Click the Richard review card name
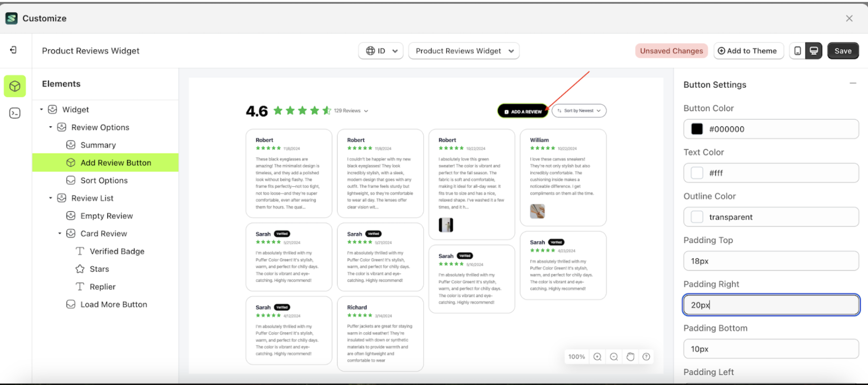 click(357, 308)
